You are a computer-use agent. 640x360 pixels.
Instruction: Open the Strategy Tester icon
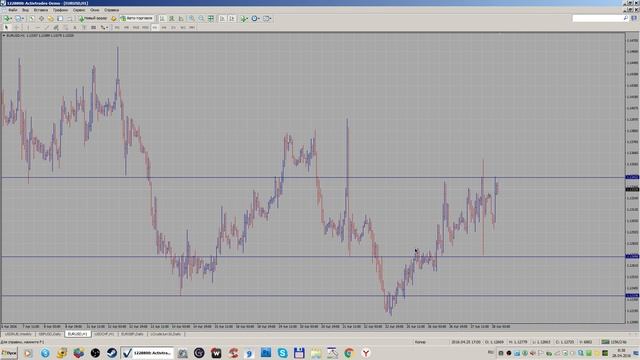(69, 18)
